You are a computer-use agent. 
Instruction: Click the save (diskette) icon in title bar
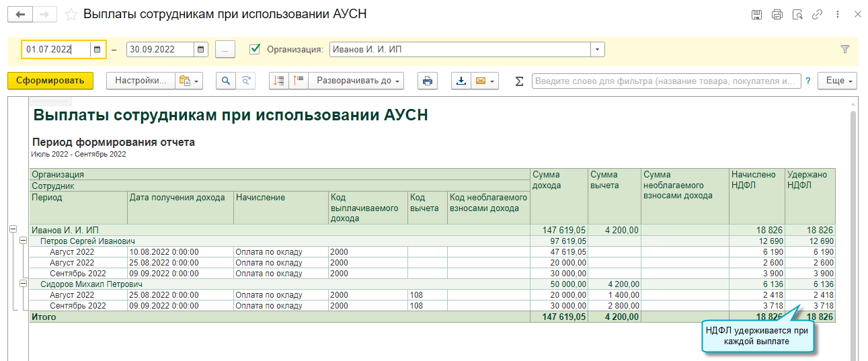756,14
